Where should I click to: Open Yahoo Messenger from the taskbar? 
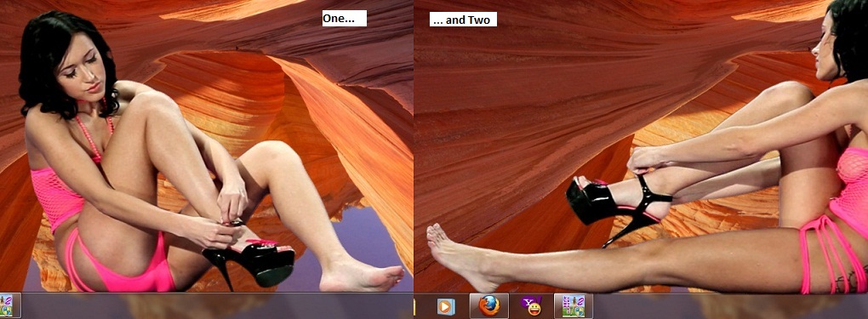click(531, 305)
